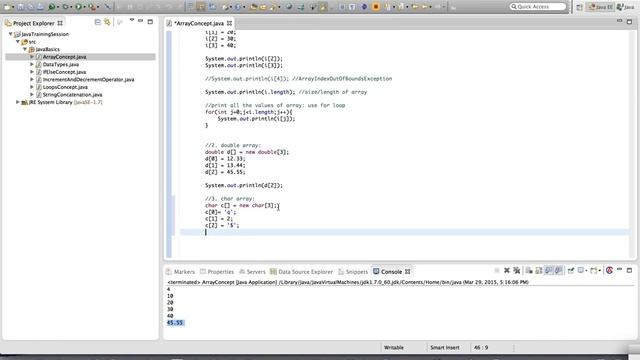Toggle Link with Editor in Project Explorer
The width and height of the screenshot is (640, 360).
[x=107, y=22]
